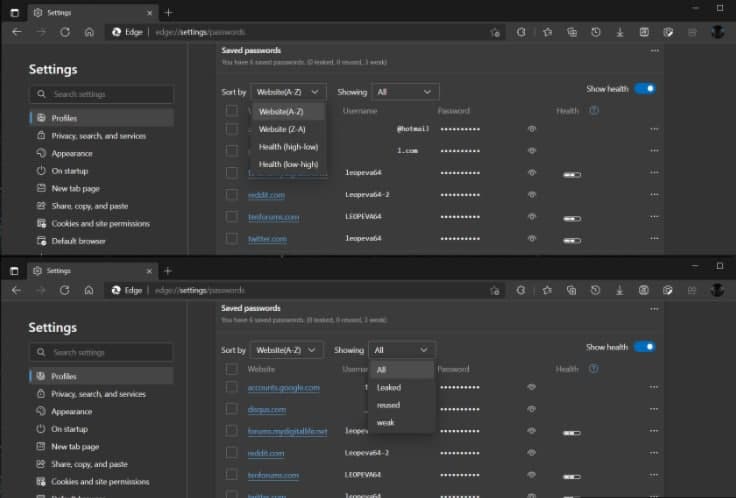Choose Health (high-low) sort option
The height and width of the screenshot is (498, 736).
coord(288,146)
